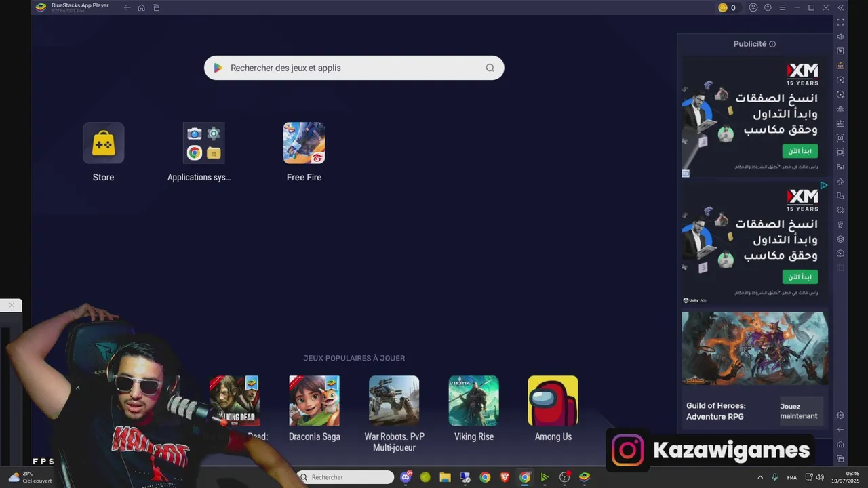Viewport: 868px width, 488px height.
Task: Open multi-instance layers icon in side toolbar
Action: (x=840, y=239)
